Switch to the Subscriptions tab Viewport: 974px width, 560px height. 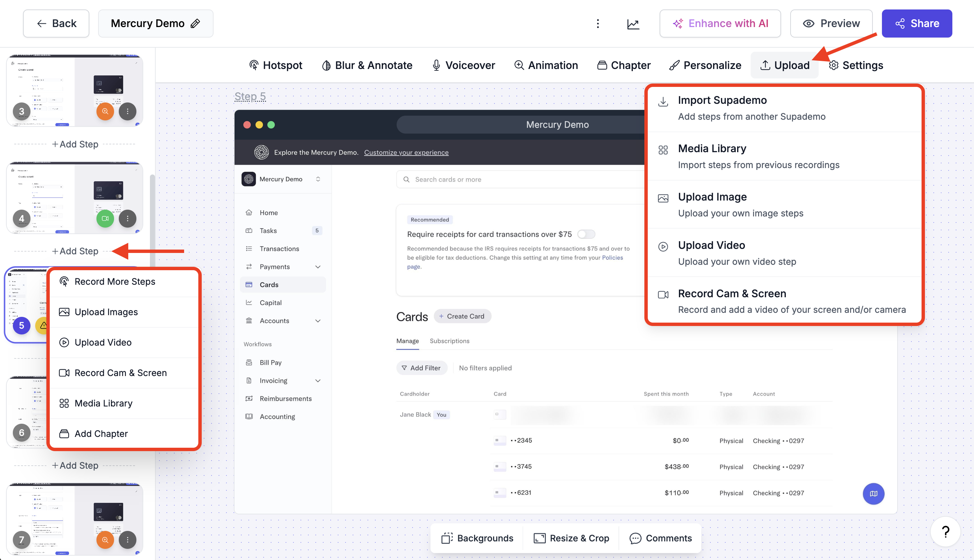tap(449, 341)
